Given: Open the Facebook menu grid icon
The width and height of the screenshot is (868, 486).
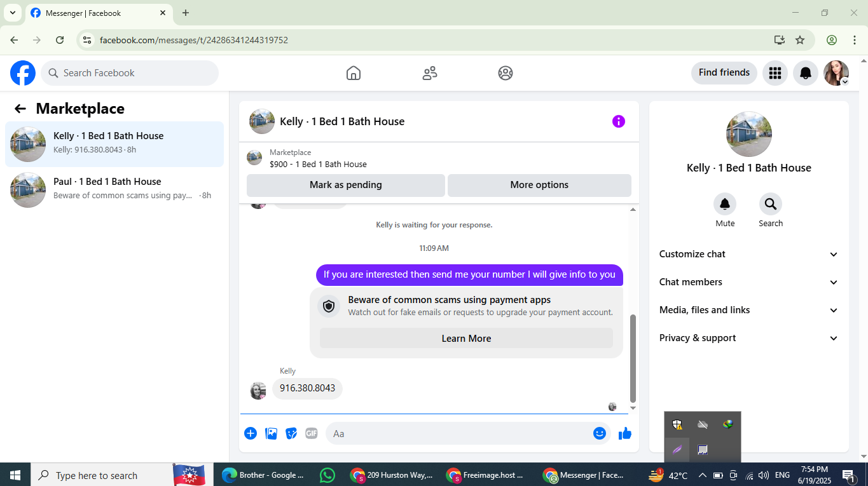Looking at the screenshot, I should click(x=775, y=73).
